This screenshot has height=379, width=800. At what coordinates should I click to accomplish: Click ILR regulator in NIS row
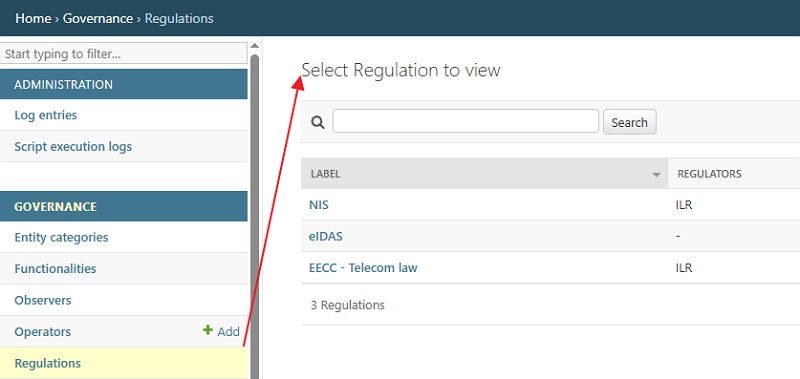point(684,205)
